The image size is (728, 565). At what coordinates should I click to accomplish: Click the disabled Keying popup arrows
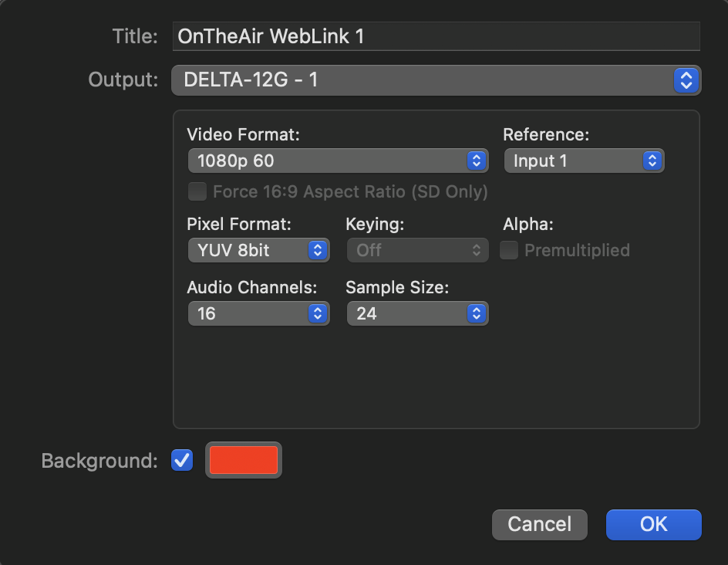(x=477, y=250)
